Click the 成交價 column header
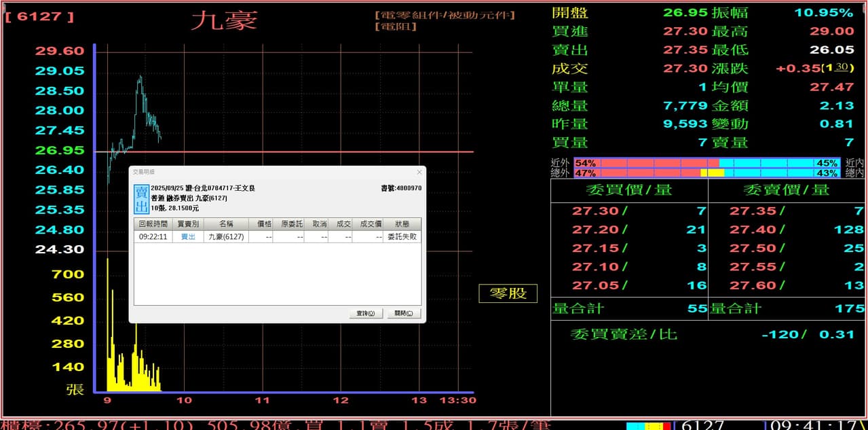The width and height of the screenshot is (868, 430). point(369,223)
